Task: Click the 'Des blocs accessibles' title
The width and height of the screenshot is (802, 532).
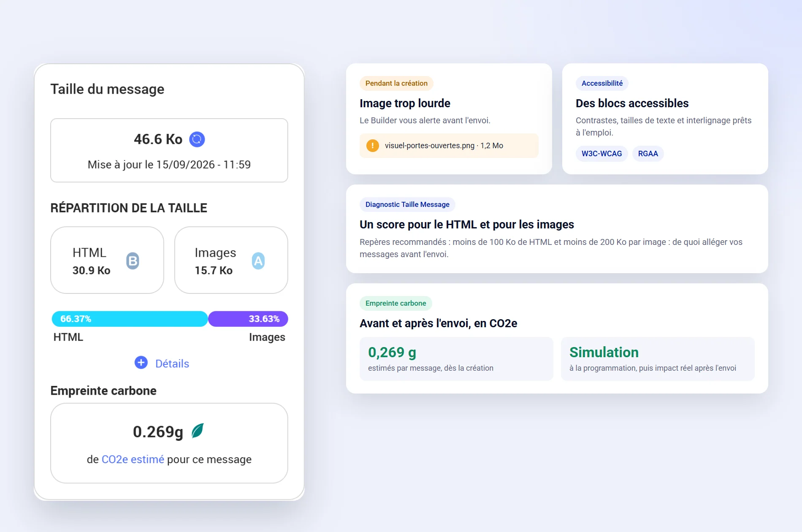Action: [632, 103]
